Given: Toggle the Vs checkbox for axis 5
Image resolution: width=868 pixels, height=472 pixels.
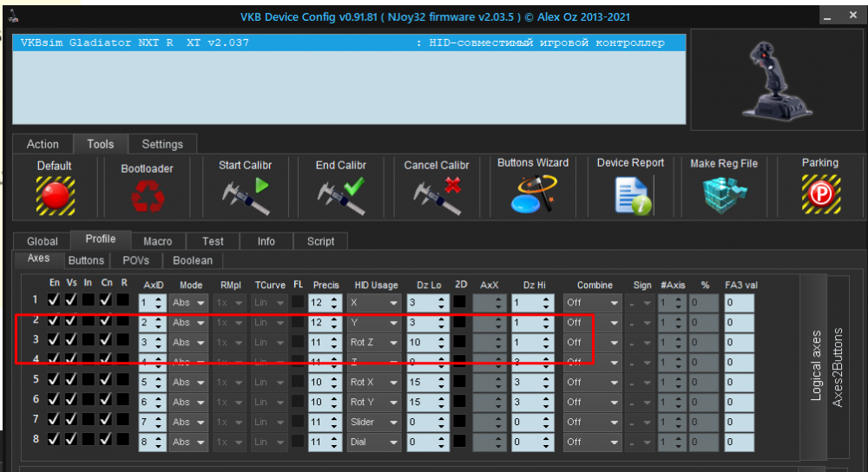Looking at the screenshot, I should (x=72, y=382).
